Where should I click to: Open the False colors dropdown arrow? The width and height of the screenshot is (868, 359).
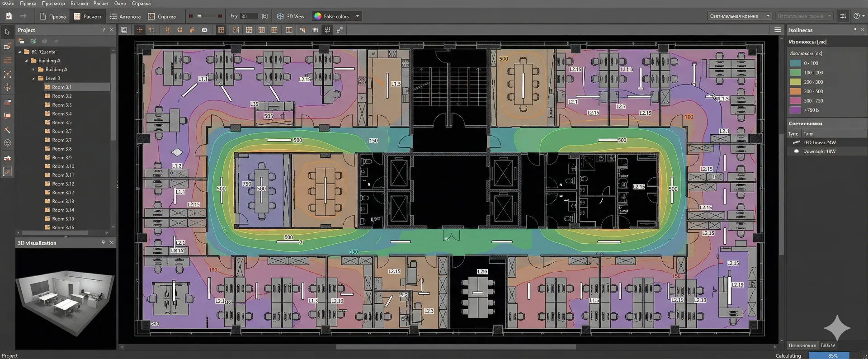pyautogui.click(x=358, y=16)
